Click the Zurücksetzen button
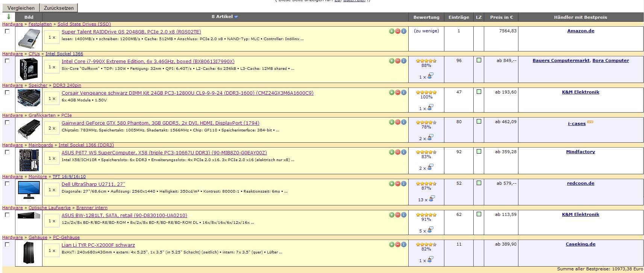 tap(59, 8)
